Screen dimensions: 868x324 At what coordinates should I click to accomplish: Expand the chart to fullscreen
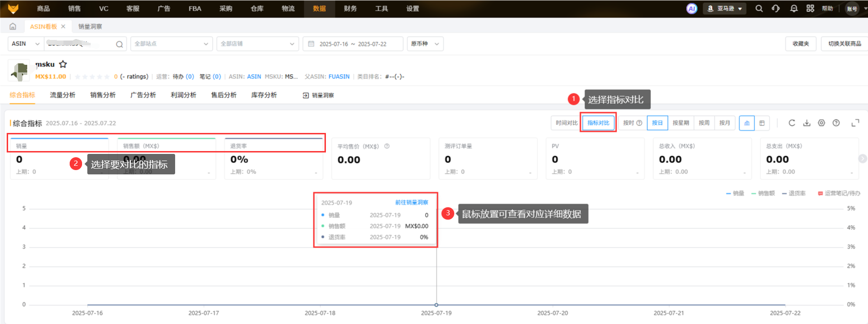pos(855,123)
